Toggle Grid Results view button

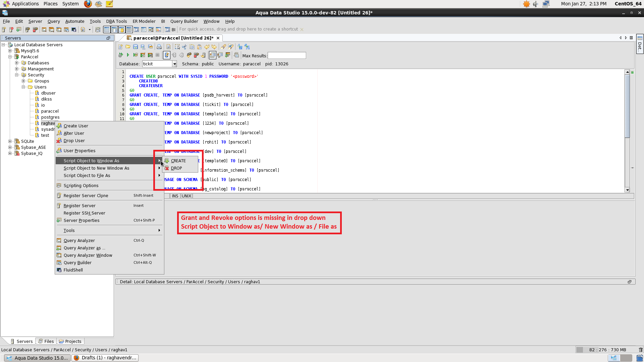[213, 55]
